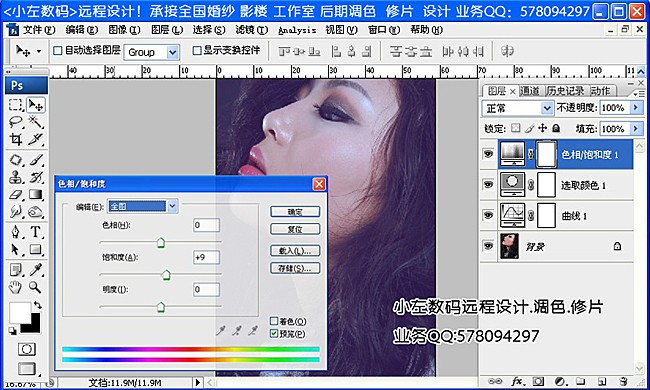Switch to the 通道 tab

pos(530,91)
